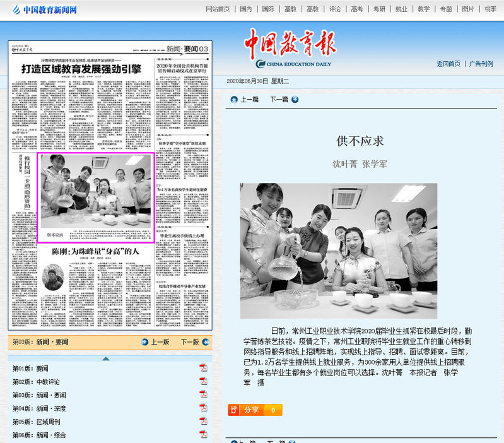This screenshot has height=443, width=504.
Task: Click the date text 2020年06月30日 星期二
Action: click(258, 81)
